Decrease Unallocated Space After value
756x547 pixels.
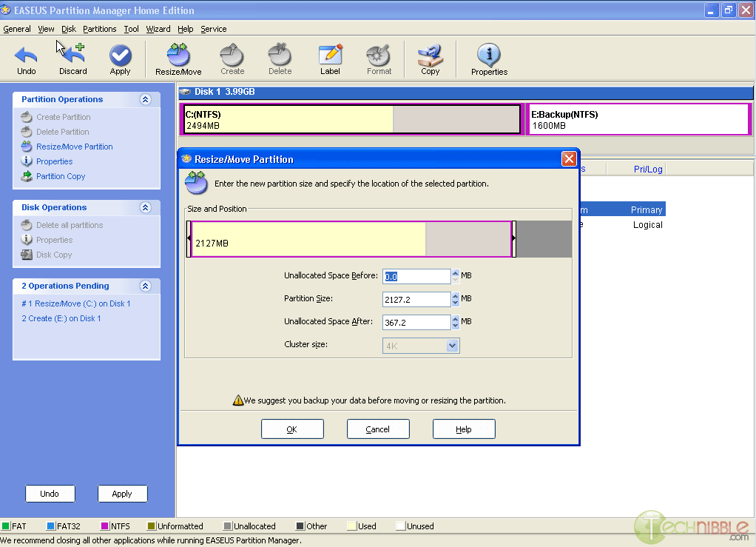[456, 326]
